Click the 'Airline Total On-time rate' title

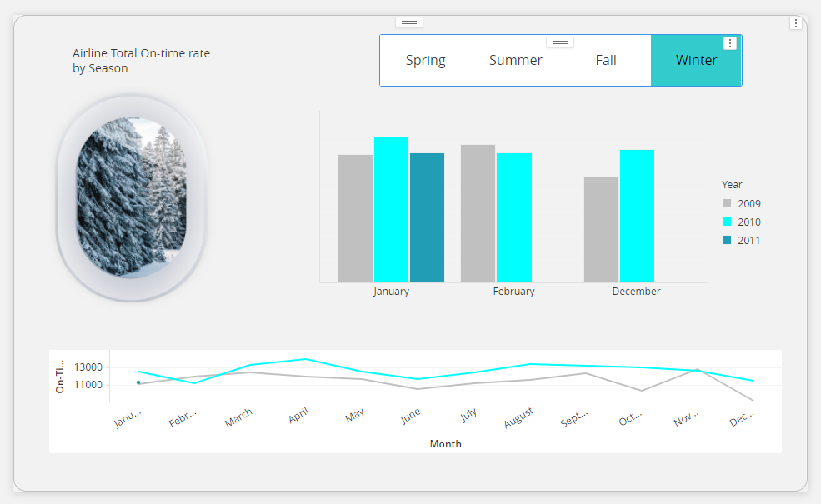(141, 61)
